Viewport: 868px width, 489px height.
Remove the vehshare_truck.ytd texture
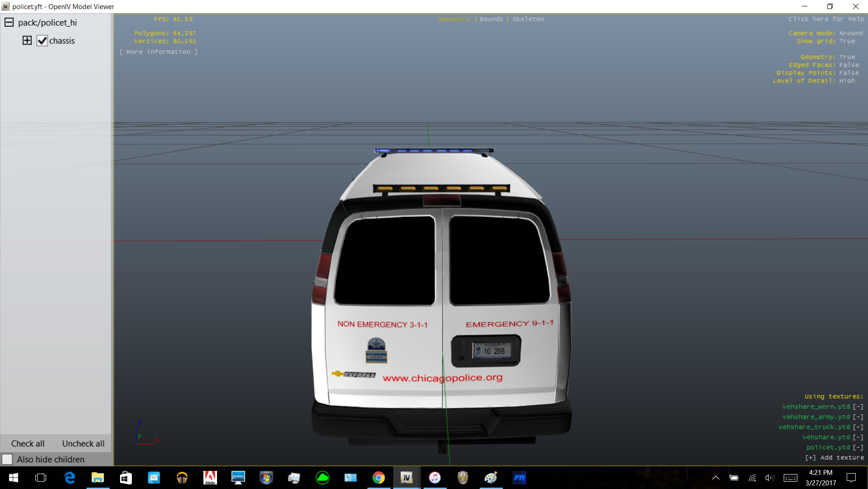[858, 427]
